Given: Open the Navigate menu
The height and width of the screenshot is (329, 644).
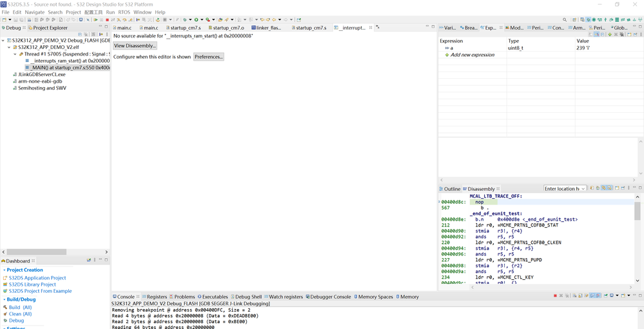Looking at the screenshot, I should [35, 12].
